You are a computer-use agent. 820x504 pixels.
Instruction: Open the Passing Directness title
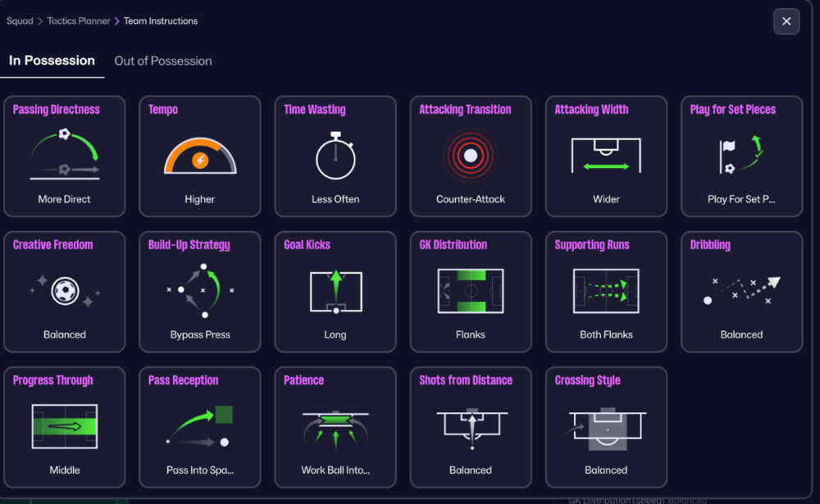(57, 109)
